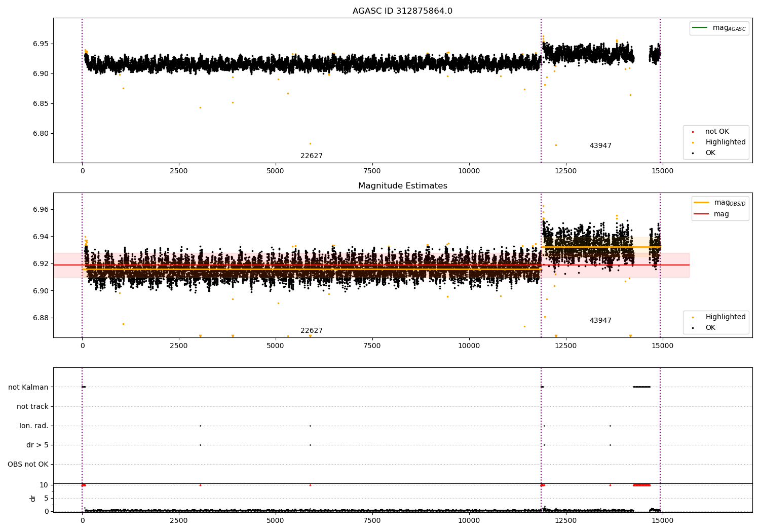Click x-tick '7500' under the bottom dr panel
The height and width of the screenshot is (532, 760).
pos(372,521)
